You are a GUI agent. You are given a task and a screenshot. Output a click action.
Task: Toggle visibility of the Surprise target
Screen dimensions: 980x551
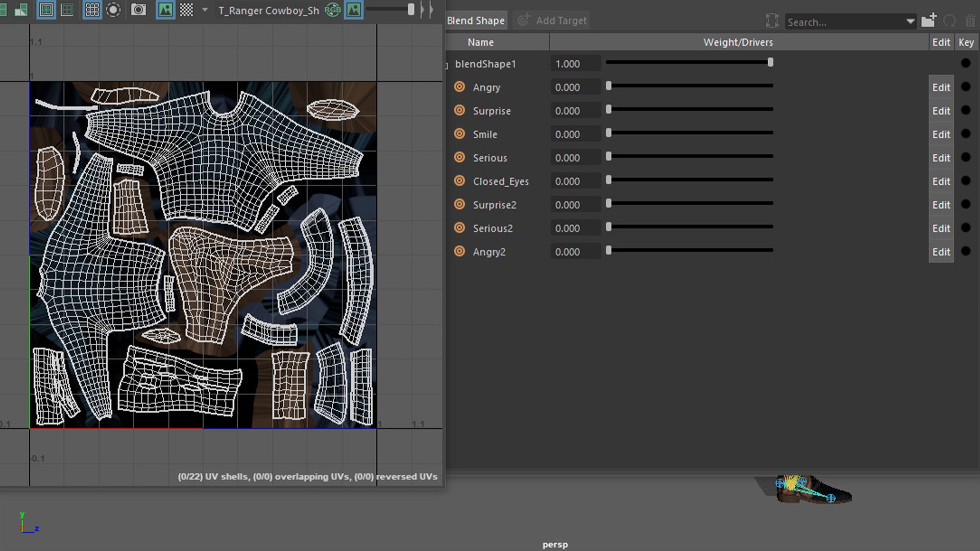[459, 110]
